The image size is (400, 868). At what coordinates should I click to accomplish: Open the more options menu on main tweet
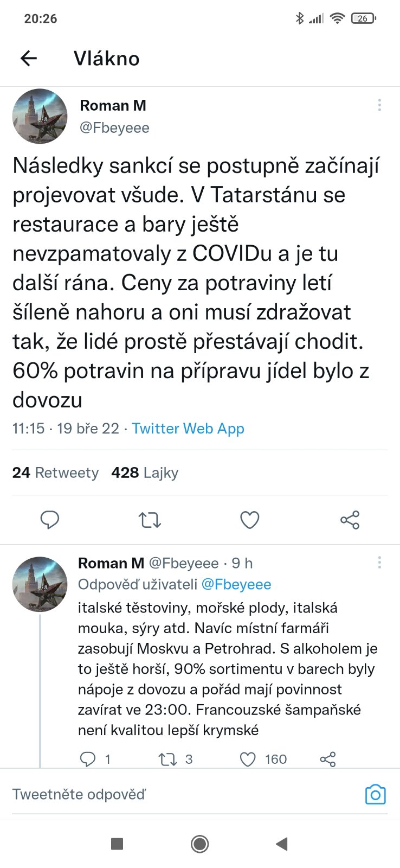click(x=379, y=105)
